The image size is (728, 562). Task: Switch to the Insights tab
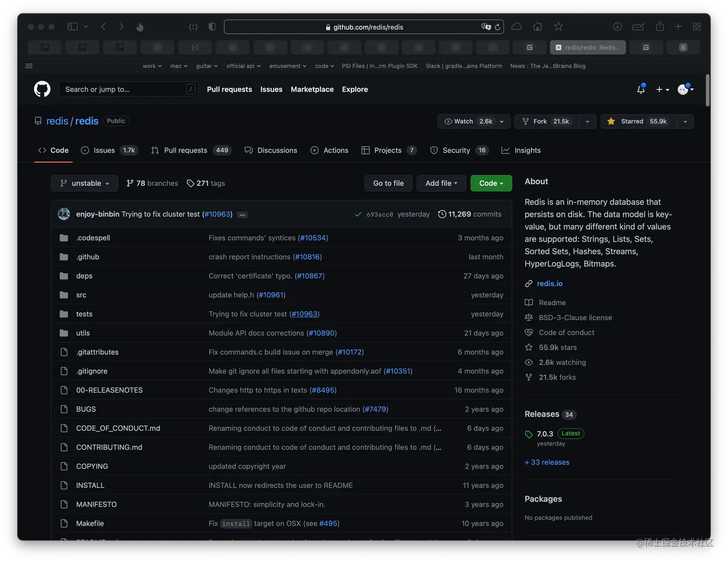(521, 150)
